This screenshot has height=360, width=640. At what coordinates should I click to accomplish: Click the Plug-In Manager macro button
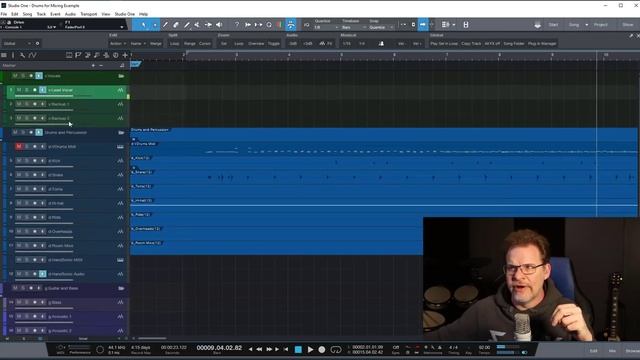(542, 44)
